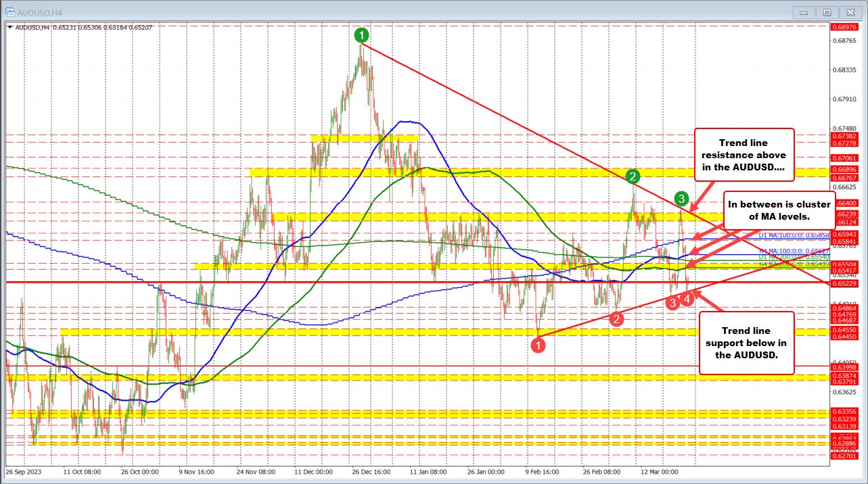
Task: Click the D1 MA:100 value label
Action: click(793, 235)
